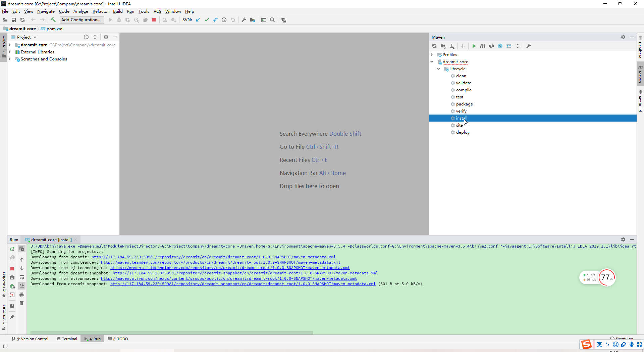Select the clean lifecycle goal

(461, 76)
